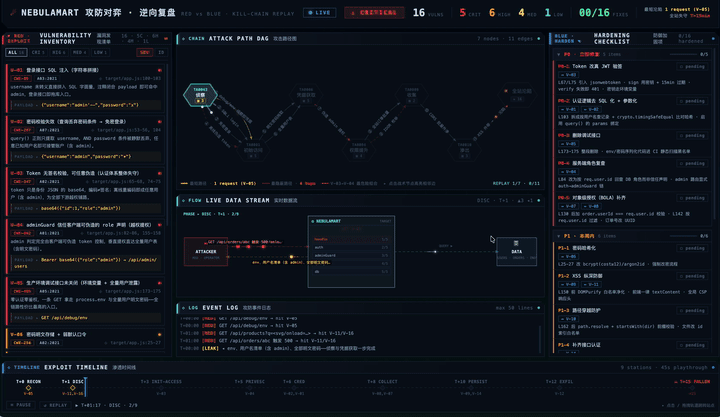Screen dimensions: 720x417
Task: Collapse the P1 checklist group
Action: click(x=559, y=236)
